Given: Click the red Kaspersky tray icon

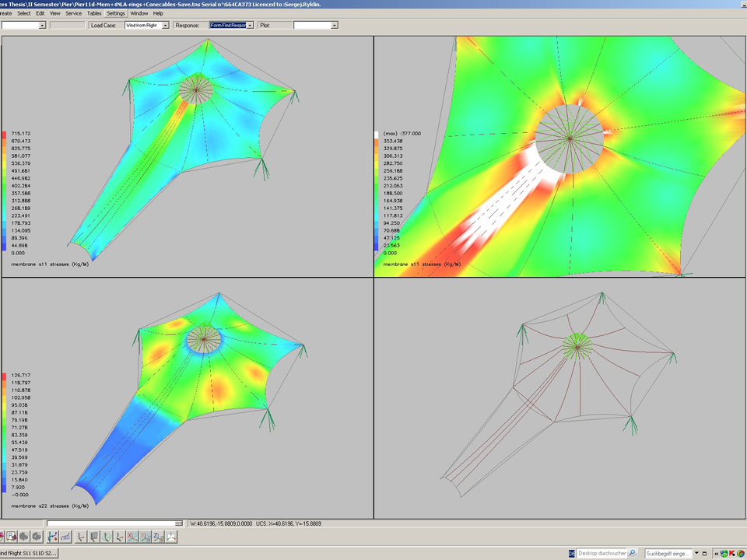Looking at the screenshot, I should pyautogui.click(x=731, y=553).
